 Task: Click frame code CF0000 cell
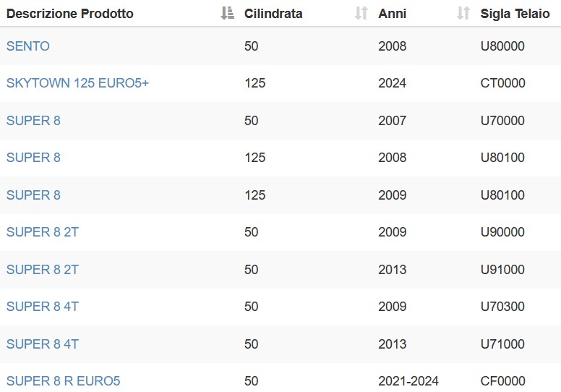coord(502,381)
